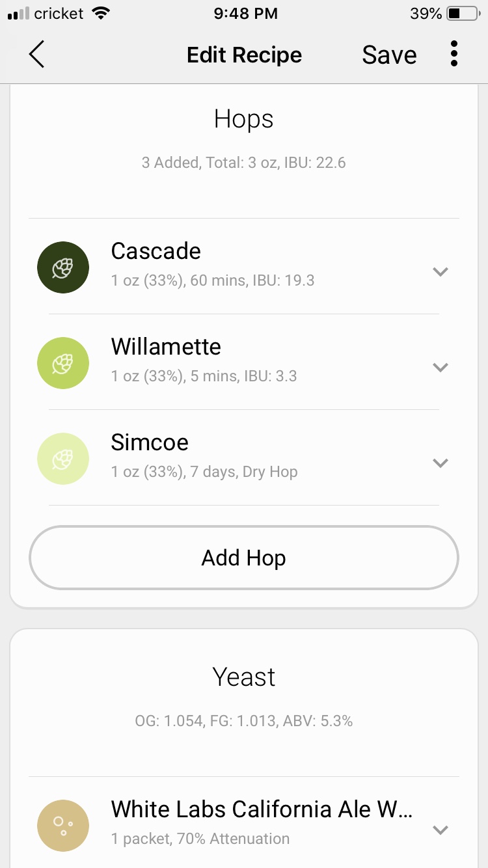Image resolution: width=488 pixels, height=868 pixels.
Task: Tap the dark green Cascade hop icon
Action: pos(63,267)
